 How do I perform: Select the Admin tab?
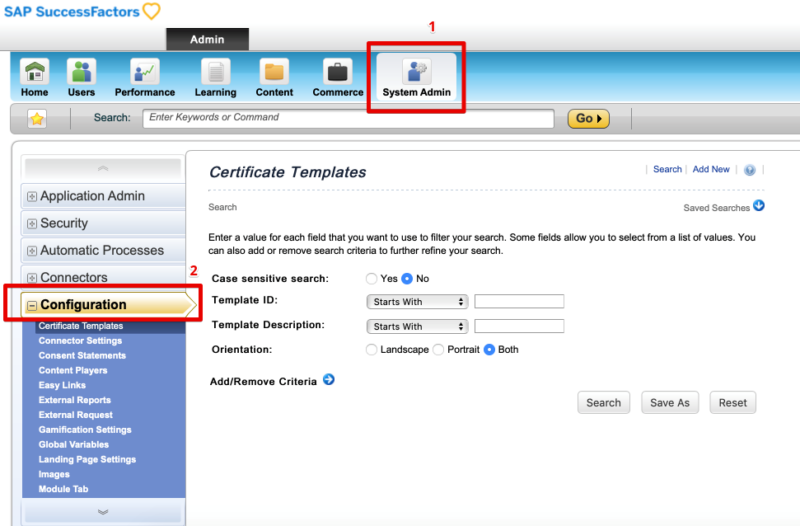pos(207,40)
